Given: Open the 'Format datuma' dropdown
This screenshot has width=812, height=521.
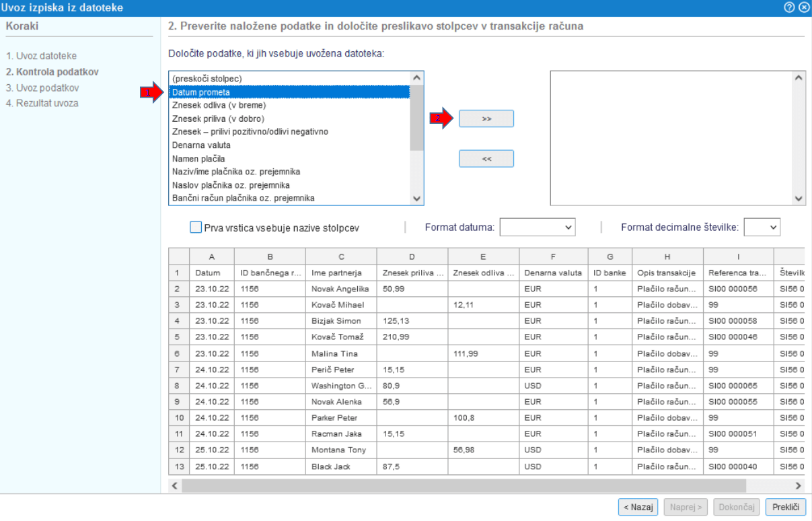Looking at the screenshot, I should click(538, 228).
